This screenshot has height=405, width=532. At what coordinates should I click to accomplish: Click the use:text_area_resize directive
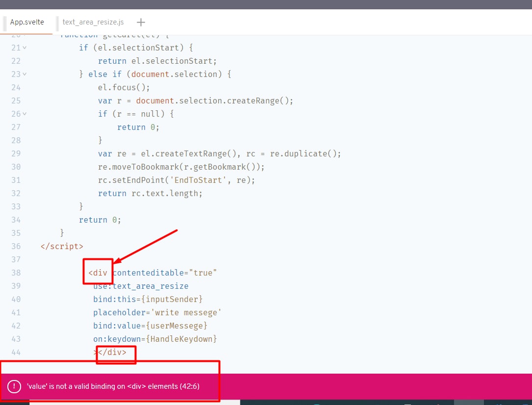pos(141,286)
